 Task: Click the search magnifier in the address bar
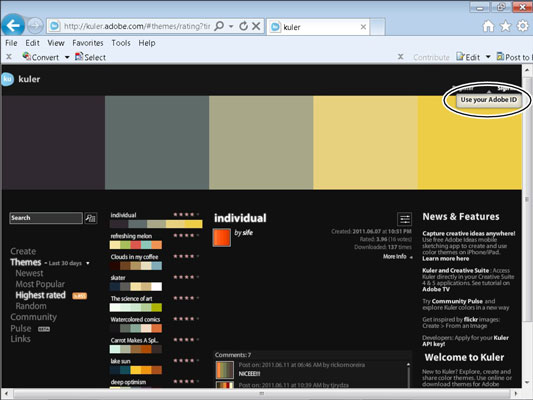coord(219,26)
